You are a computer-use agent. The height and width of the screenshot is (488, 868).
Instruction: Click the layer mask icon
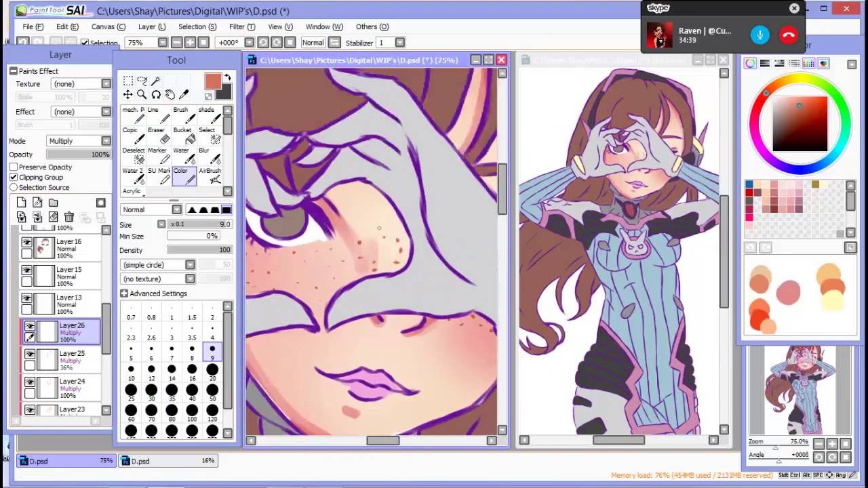coord(100,203)
